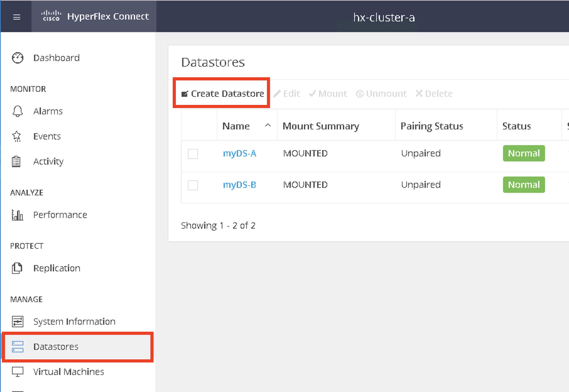Image resolution: width=569 pixels, height=392 pixels.
Task: Click the System Information icon
Action: 18,321
